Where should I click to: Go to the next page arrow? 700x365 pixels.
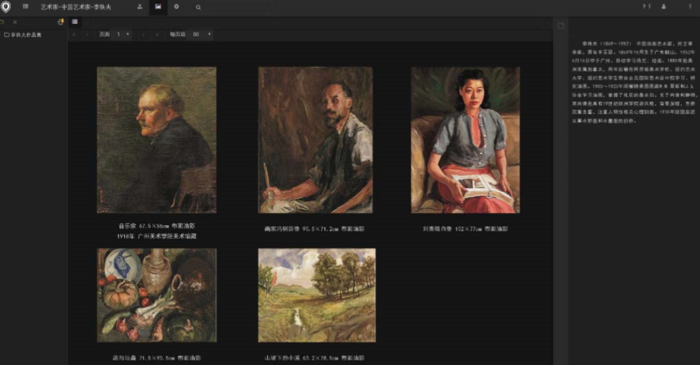tap(143, 34)
